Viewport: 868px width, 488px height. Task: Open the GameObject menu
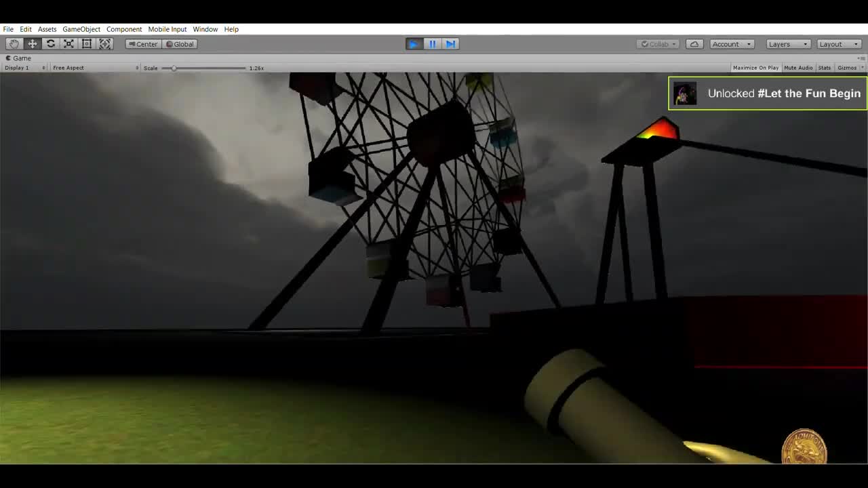pyautogui.click(x=81, y=29)
